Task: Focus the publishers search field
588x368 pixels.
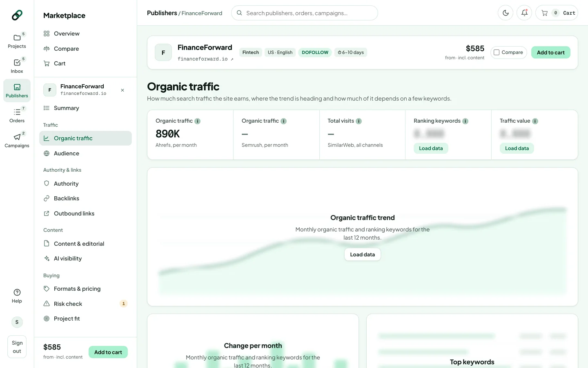Action: pos(305,13)
